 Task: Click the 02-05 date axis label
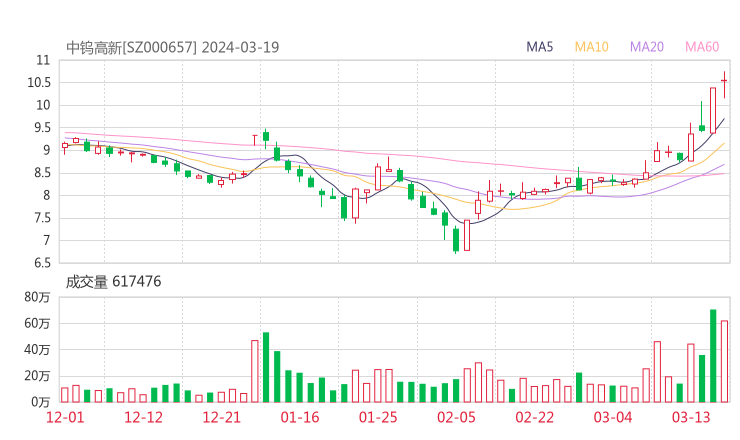coord(456,417)
